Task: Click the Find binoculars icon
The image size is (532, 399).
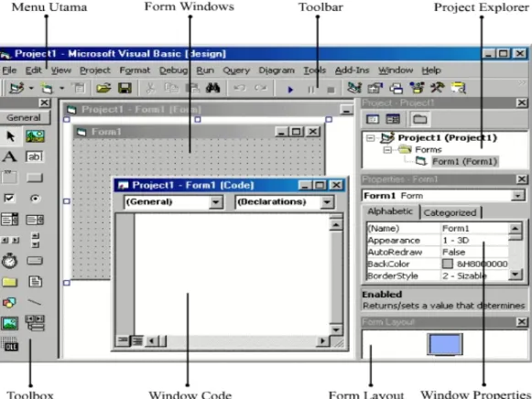Action: pos(212,88)
